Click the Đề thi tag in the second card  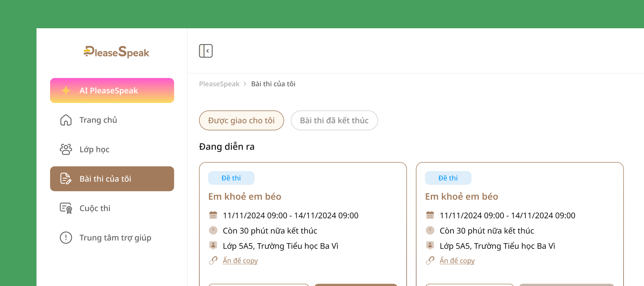point(448,178)
